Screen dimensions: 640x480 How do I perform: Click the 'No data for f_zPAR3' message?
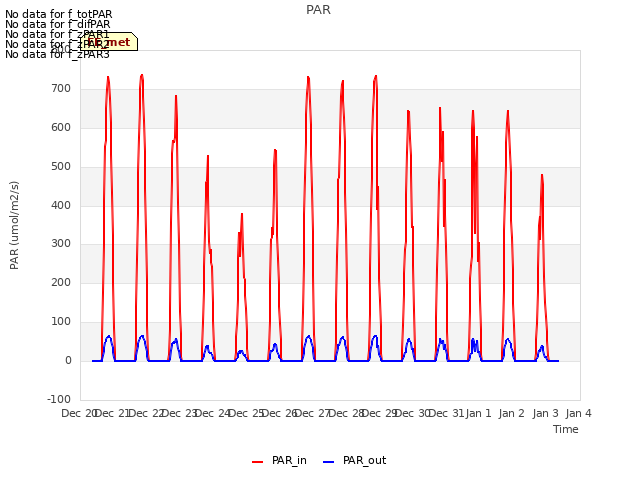pyautogui.click(x=58, y=54)
